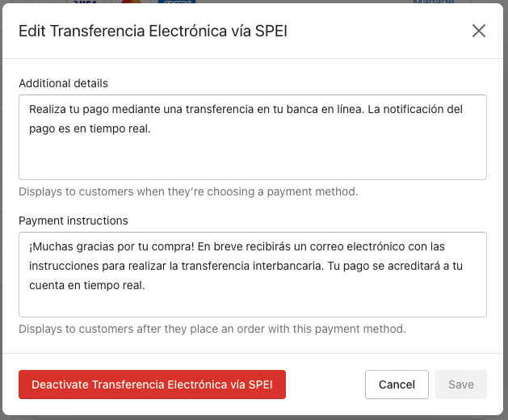Deactivate Transferencia Electrónica vía SPEI
Screen dimensions: 508x420
coord(153,384)
